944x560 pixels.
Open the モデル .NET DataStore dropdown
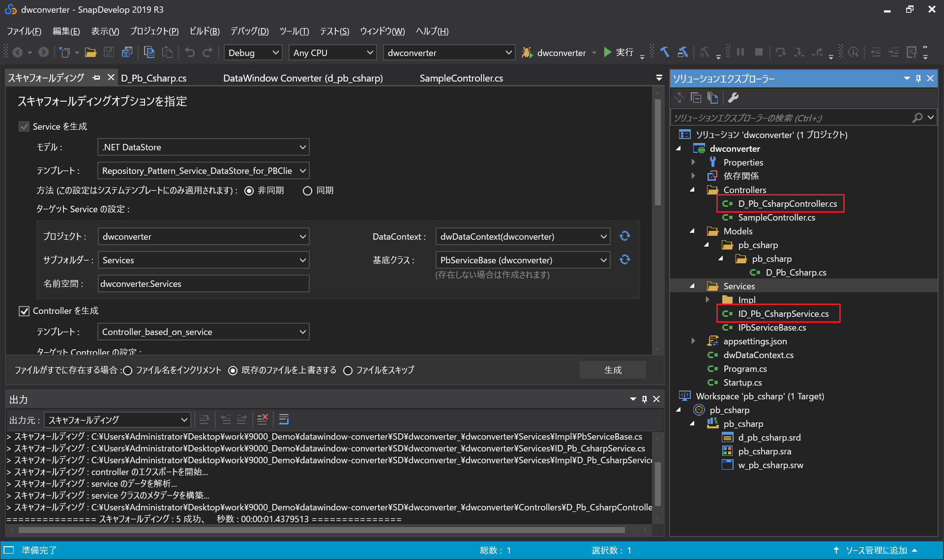point(203,147)
